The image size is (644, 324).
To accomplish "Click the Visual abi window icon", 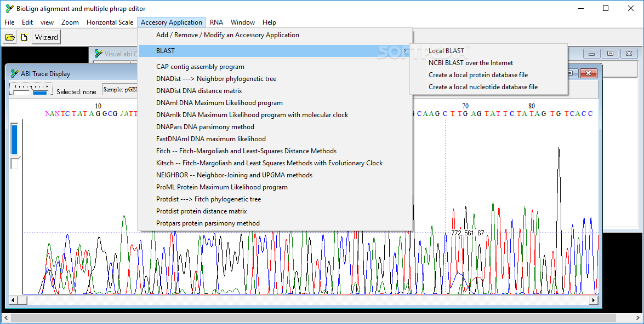I will click(99, 54).
